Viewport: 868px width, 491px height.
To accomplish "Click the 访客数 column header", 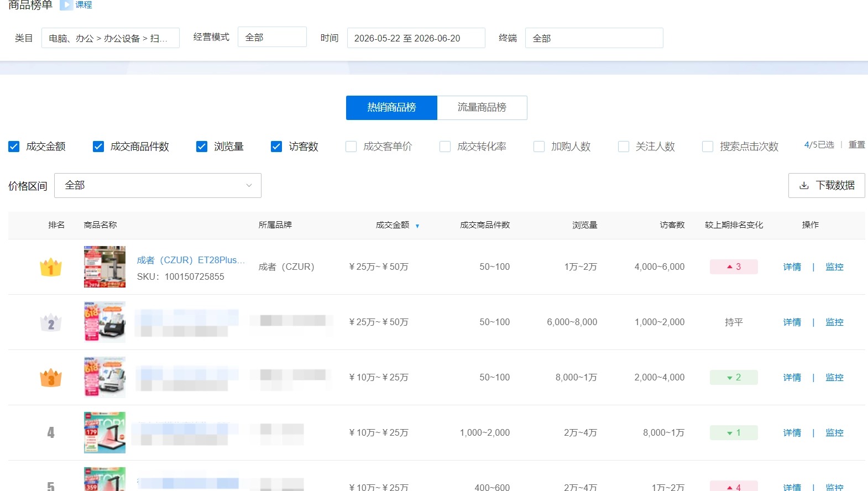I will click(x=672, y=225).
